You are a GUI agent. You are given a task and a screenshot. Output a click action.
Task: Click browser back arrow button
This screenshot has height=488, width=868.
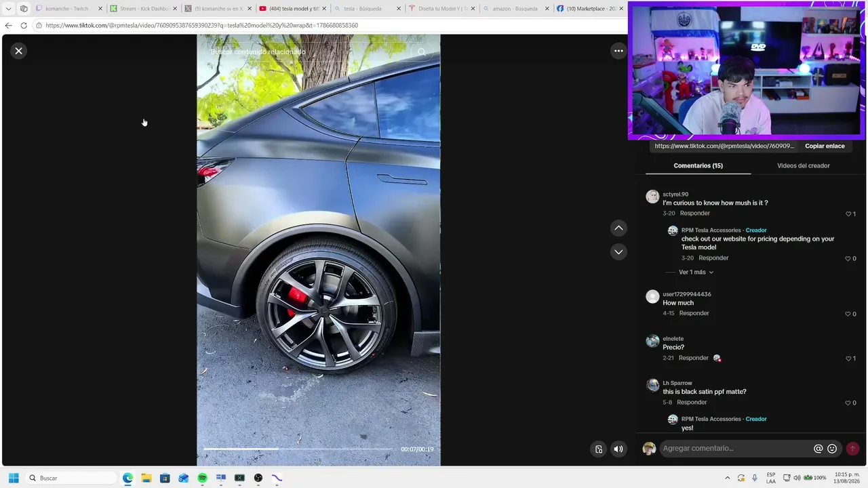[x=9, y=26]
